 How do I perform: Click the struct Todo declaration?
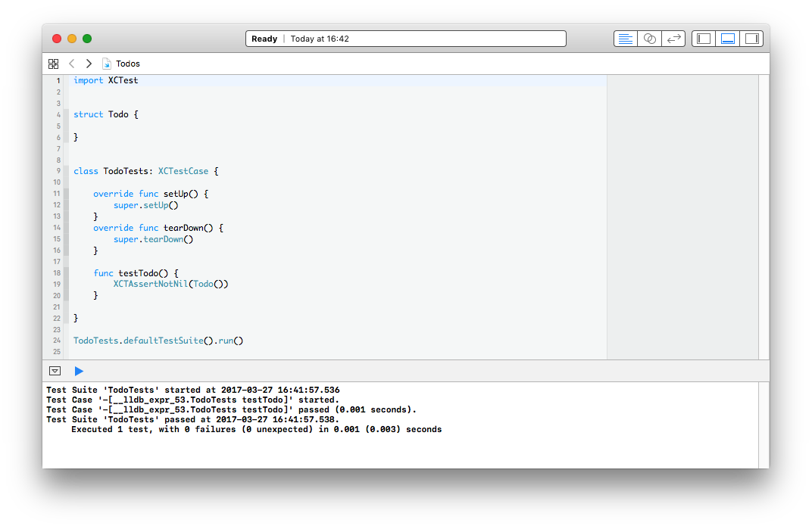(105, 114)
